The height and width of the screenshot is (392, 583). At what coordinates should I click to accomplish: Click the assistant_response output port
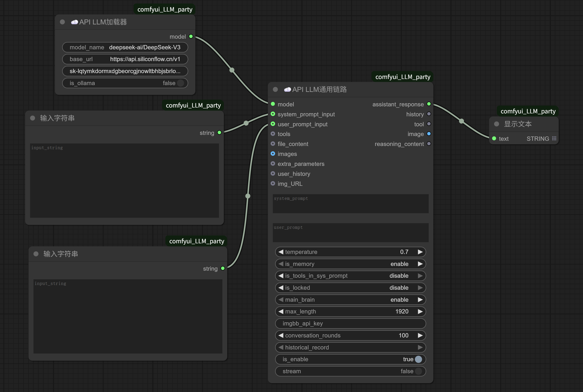pyautogui.click(x=429, y=104)
